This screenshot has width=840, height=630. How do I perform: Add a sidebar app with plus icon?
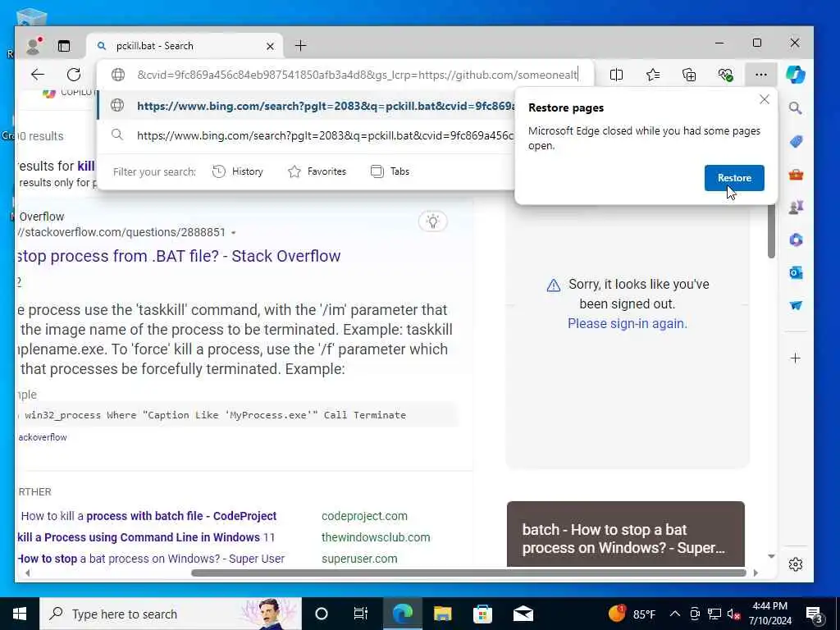tap(796, 358)
